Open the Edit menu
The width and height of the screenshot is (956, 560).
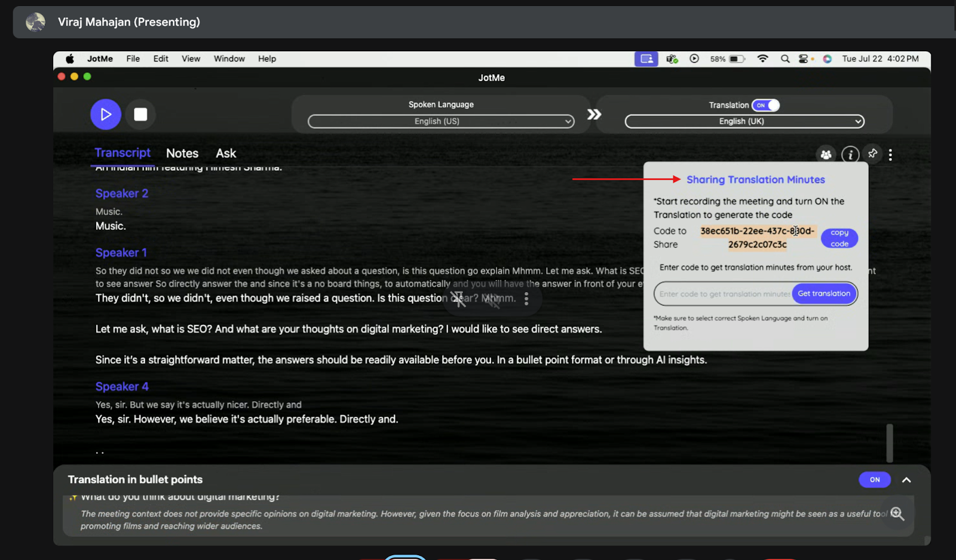pyautogui.click(x=161, y=59)
